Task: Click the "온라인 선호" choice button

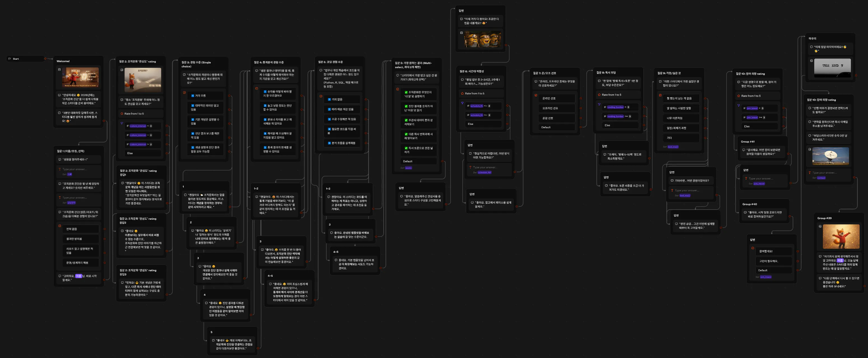Action: pos(549,98)
